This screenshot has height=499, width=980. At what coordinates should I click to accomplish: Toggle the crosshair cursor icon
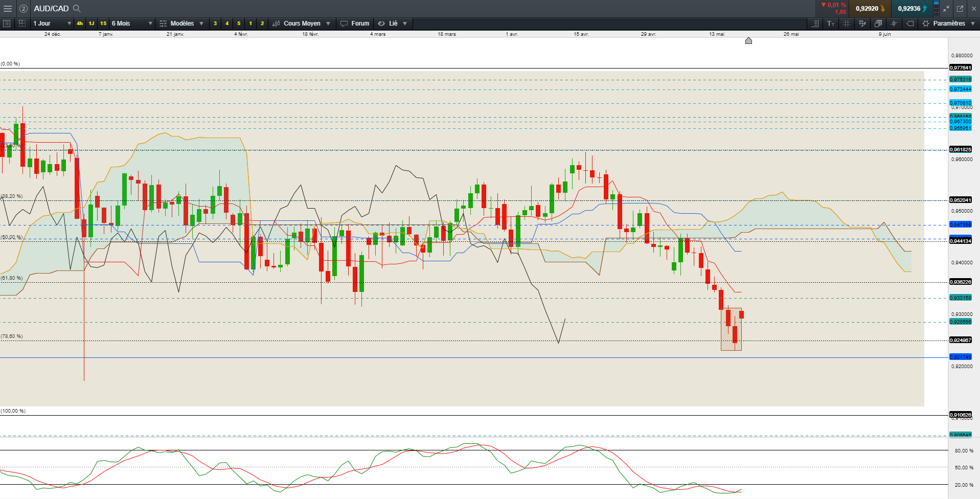click(894, 24)
